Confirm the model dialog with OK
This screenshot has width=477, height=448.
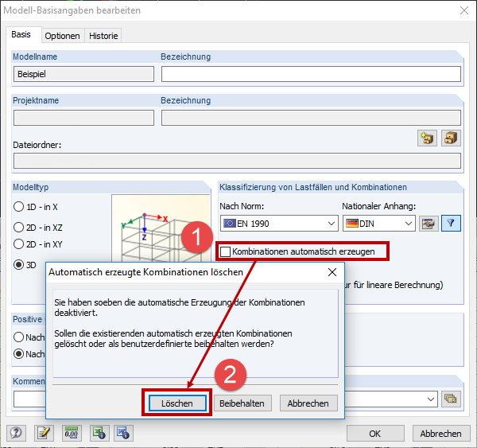pyautogui.click(x=375, y=434)
